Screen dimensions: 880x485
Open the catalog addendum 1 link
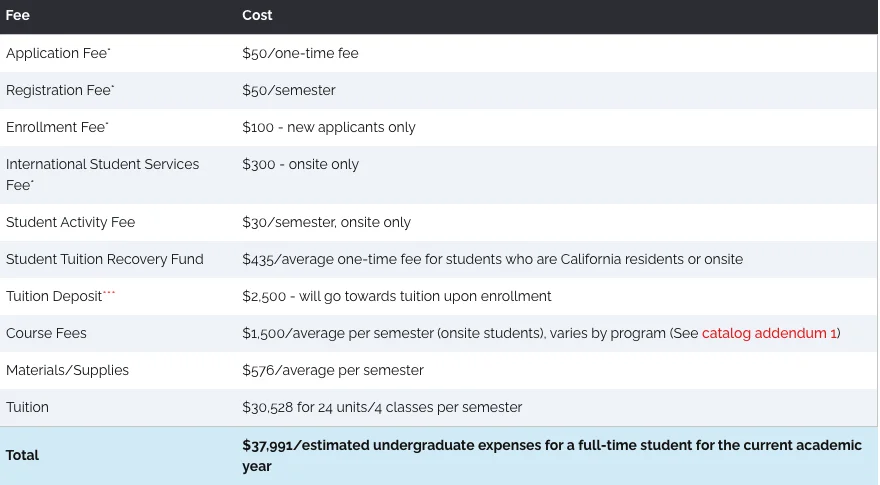click(x=770, y=333)
